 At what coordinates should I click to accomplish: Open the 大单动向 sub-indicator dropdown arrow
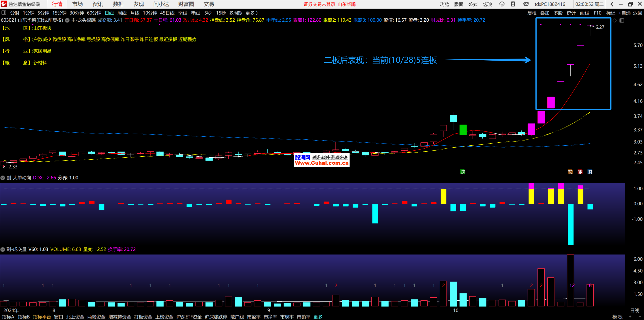point(3,178)
